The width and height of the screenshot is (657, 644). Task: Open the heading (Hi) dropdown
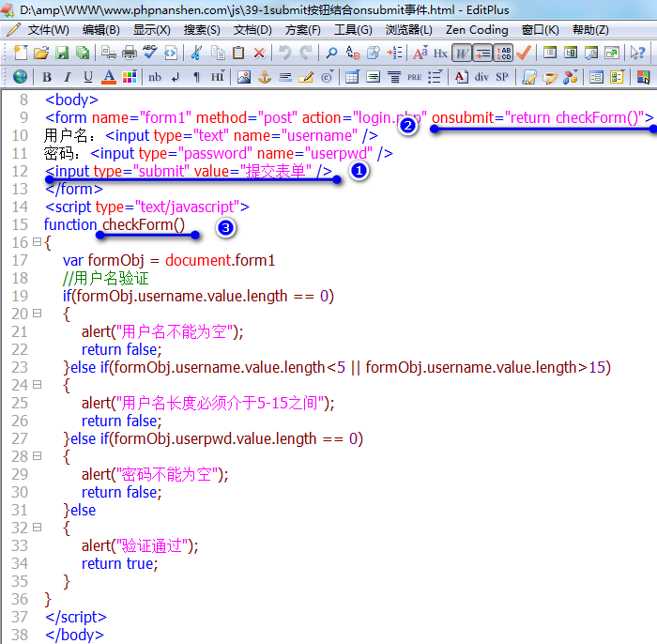218,77
